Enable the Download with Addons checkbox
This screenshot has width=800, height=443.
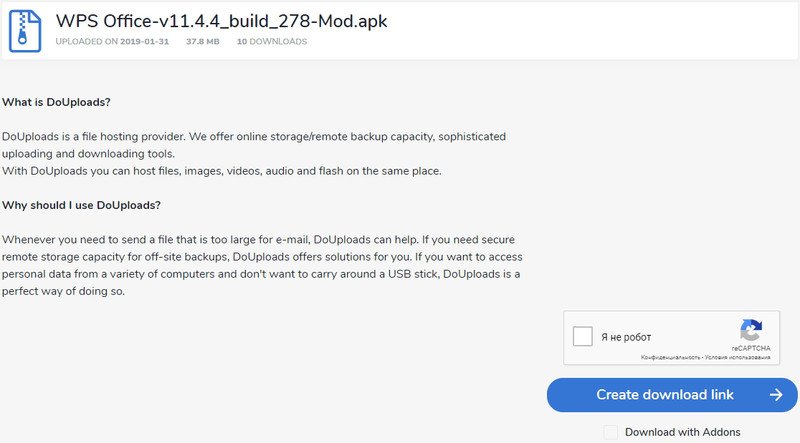tap(610, 433)
